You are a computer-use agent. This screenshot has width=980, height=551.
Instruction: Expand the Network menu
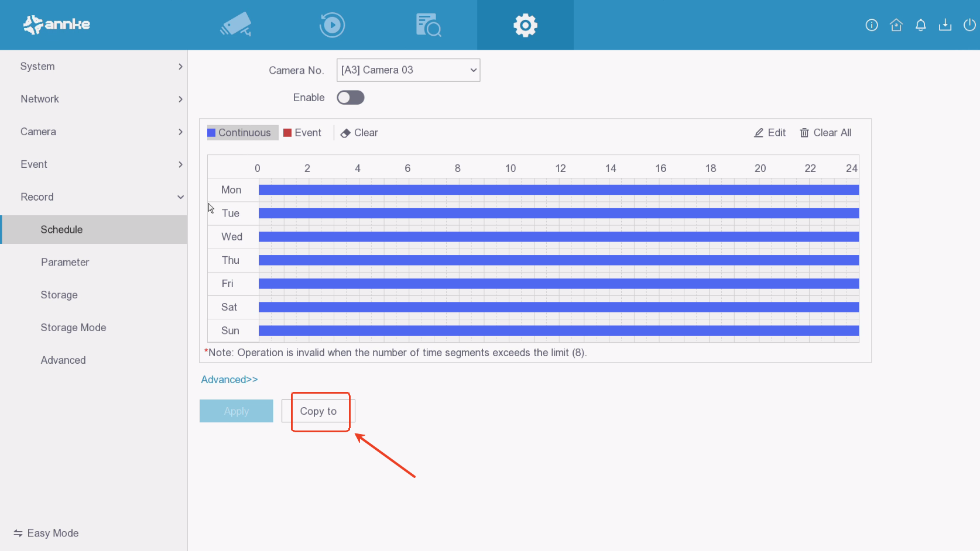(x=94, y=99)
